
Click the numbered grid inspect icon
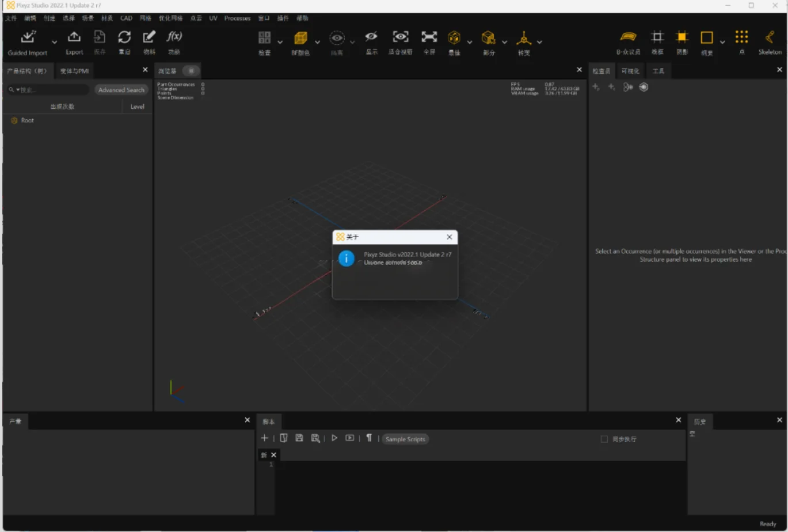(265, 38)
